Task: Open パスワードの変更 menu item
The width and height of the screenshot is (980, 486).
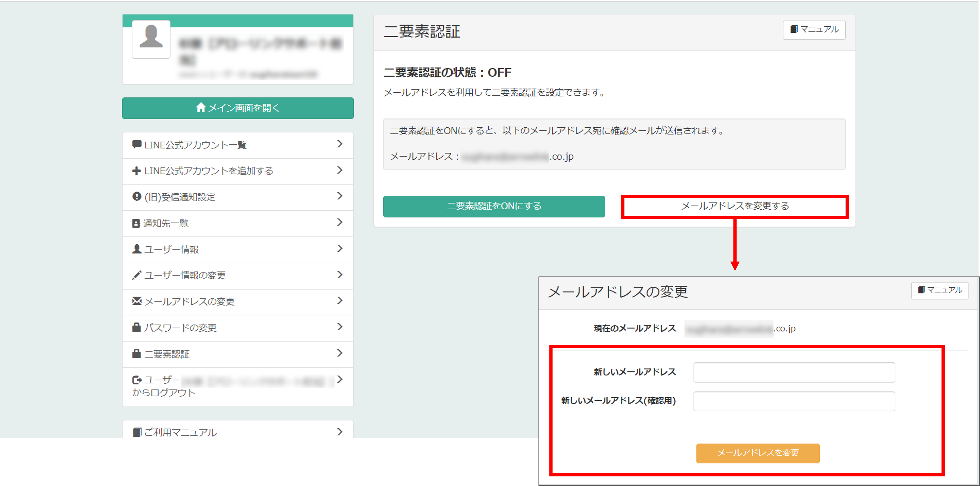Action: tap(238, 328)
